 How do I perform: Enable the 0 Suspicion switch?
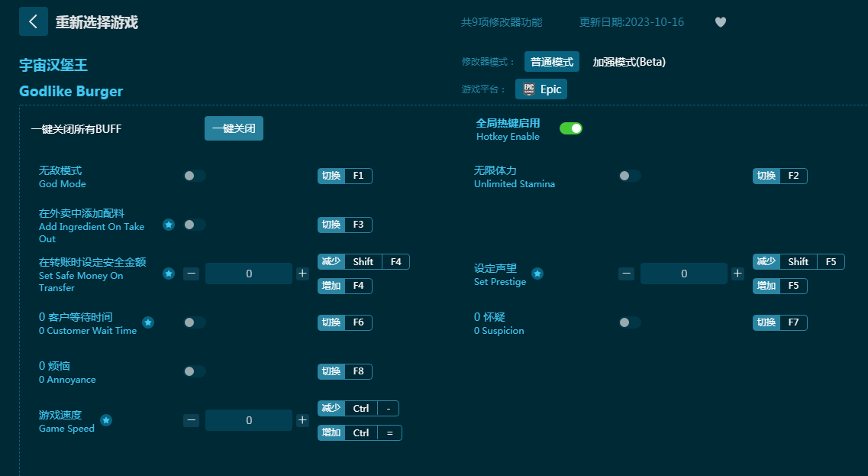coord(630,322)
